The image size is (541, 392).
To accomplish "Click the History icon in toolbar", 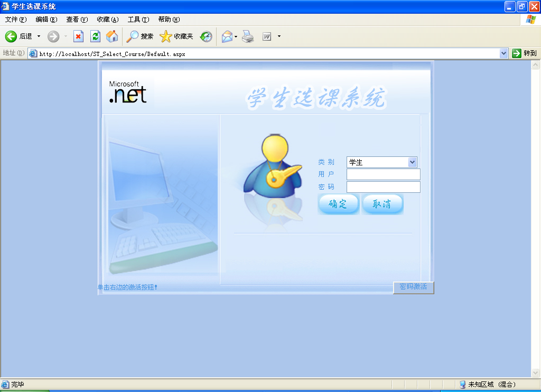I will (x=206, y=36).
